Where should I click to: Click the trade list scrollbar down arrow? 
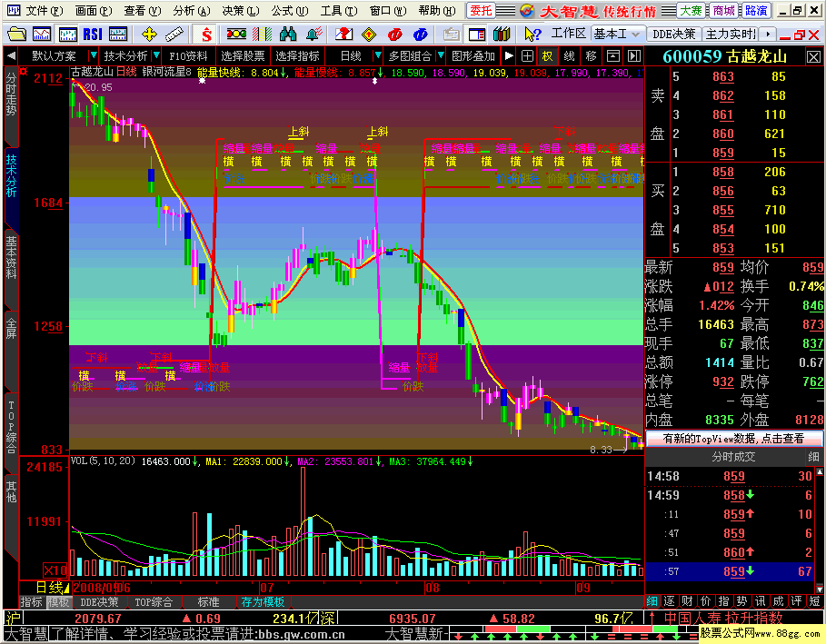click(820, 589)
